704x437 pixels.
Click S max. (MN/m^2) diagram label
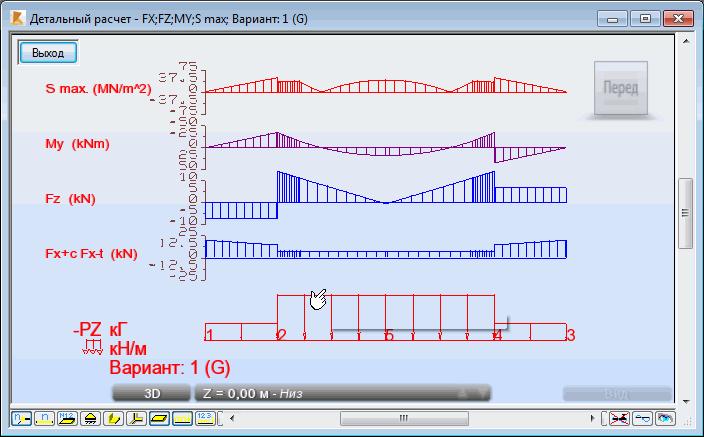pyautogui.click(x=98, y=88)
